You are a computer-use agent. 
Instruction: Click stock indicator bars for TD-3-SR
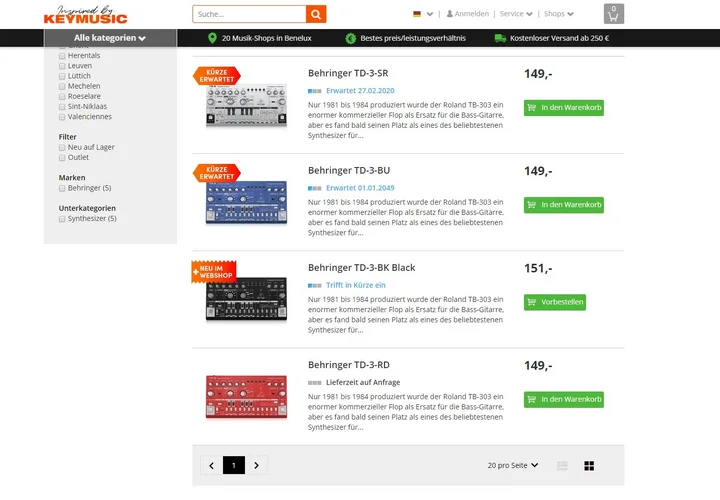click(315, 91)
